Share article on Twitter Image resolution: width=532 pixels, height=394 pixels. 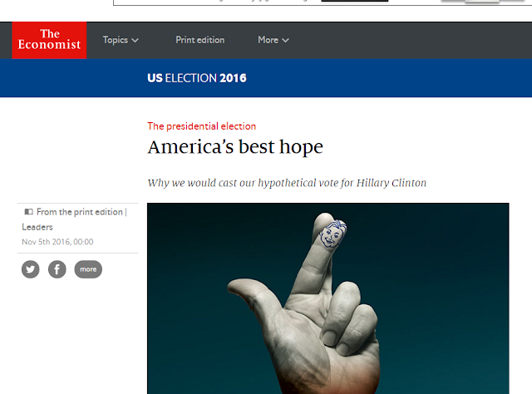tap(31, 269)
